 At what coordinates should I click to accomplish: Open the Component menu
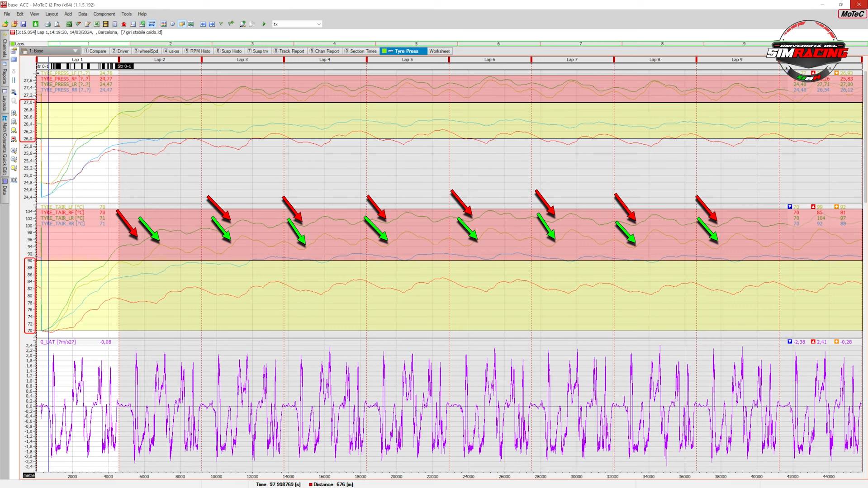[104, 14]
